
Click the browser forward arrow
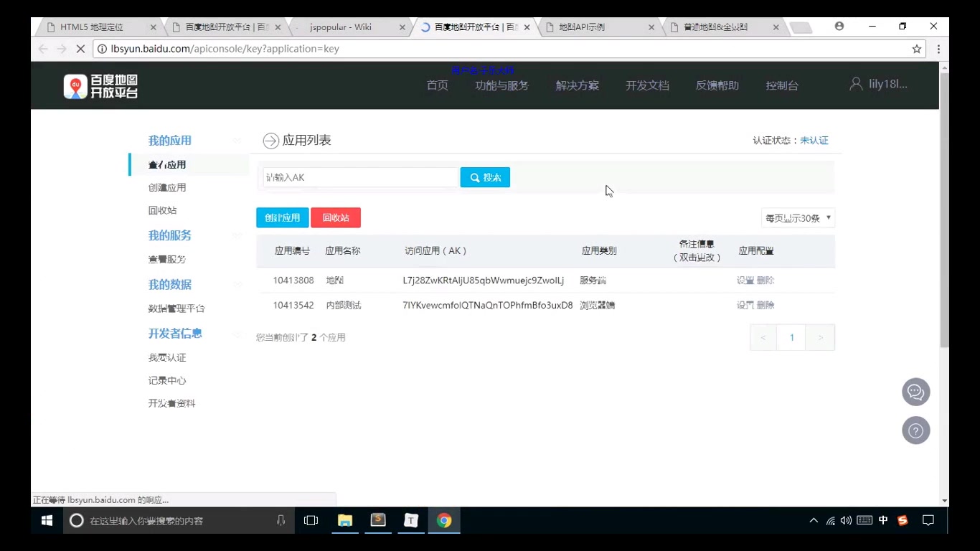click(x=62, y=49)
